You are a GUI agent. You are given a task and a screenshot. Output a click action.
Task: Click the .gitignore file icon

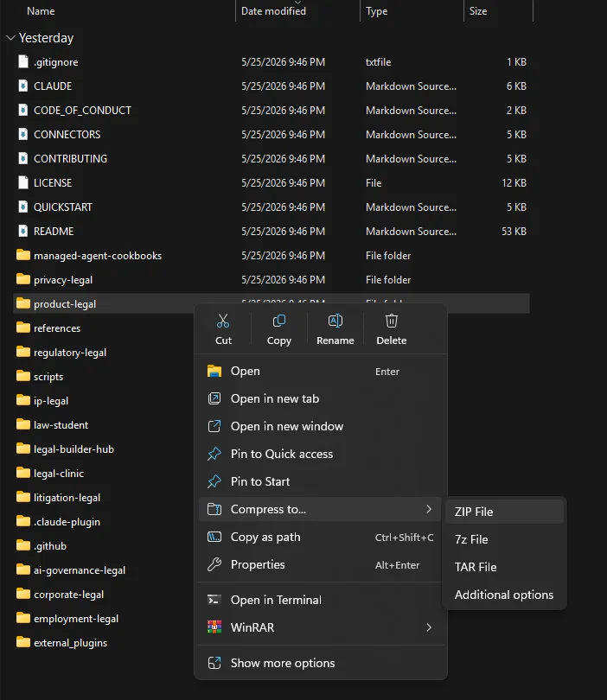point(22,61)
